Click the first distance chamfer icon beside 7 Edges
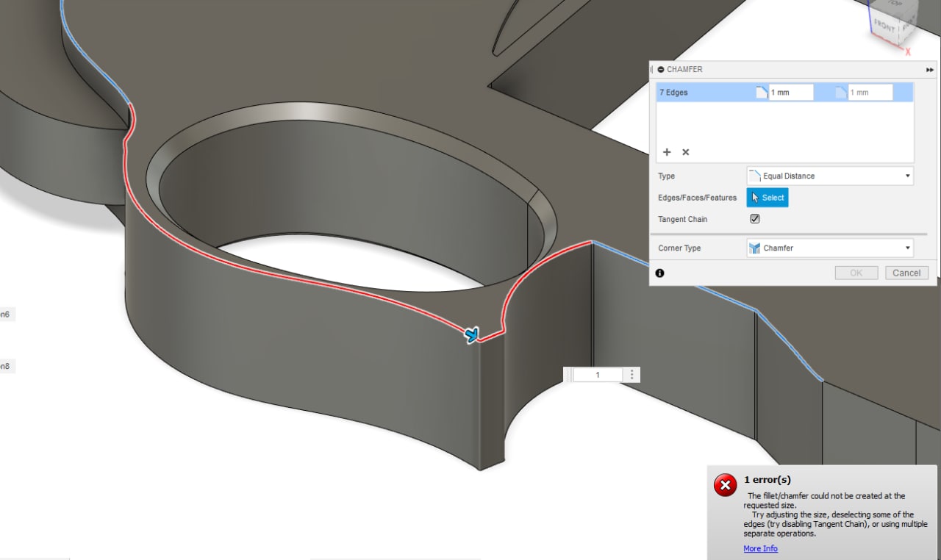Viewport: 941px width, 560px height. point(762,93)
